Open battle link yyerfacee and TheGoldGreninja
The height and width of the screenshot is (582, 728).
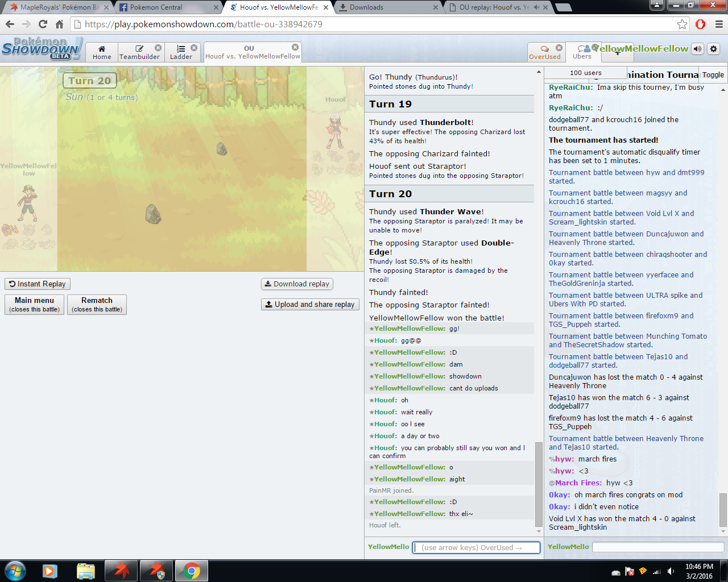621,279
